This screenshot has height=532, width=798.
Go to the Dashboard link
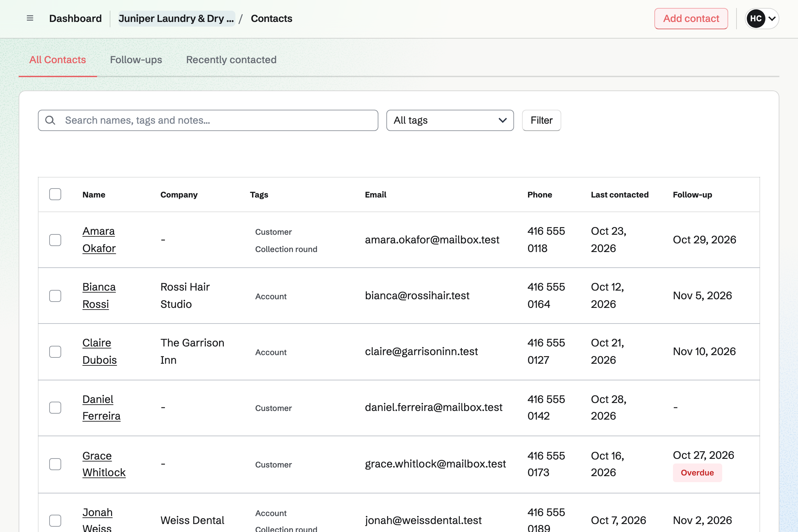75,18
